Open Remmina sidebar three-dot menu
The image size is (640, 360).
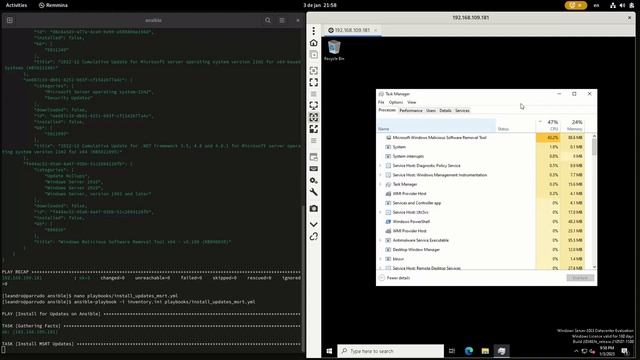[x=313, y=31]
